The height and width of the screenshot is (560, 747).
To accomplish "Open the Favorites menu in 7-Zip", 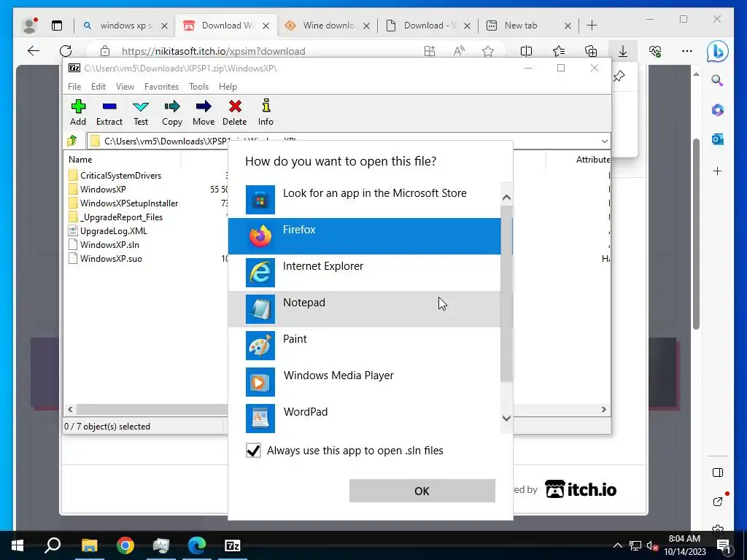I will click(161, 87).
